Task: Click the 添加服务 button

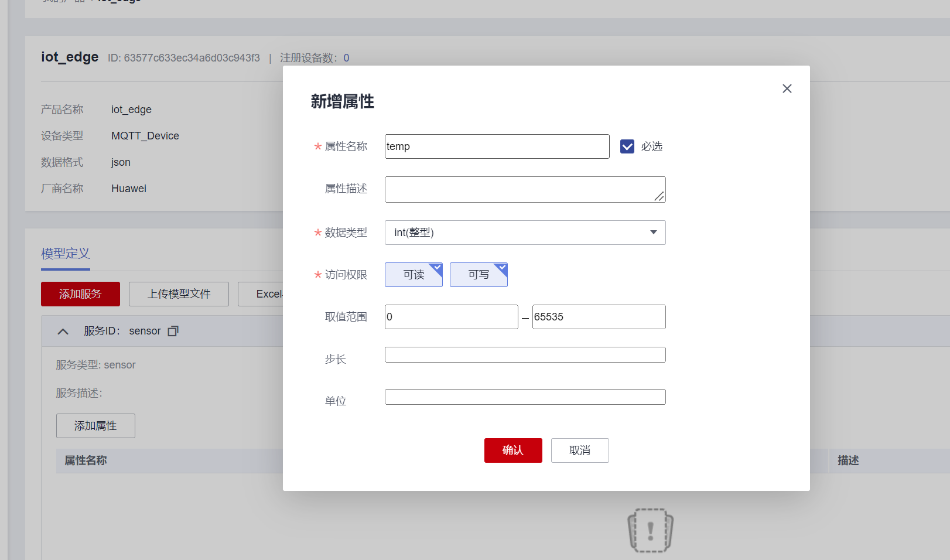Action: click(x=80, y=294)
